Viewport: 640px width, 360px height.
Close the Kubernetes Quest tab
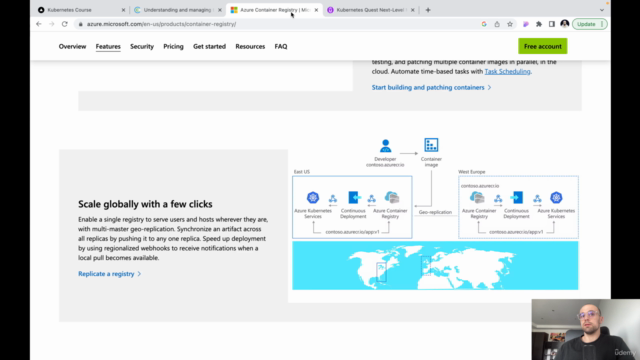tap(412, 10)
